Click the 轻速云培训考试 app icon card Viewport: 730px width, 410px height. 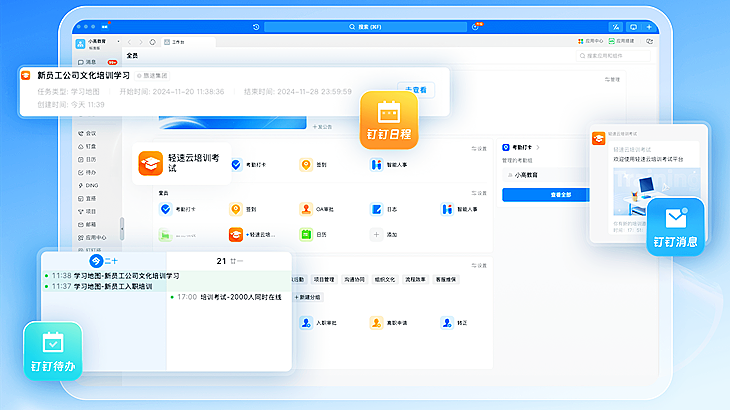(x=182, y=163)
